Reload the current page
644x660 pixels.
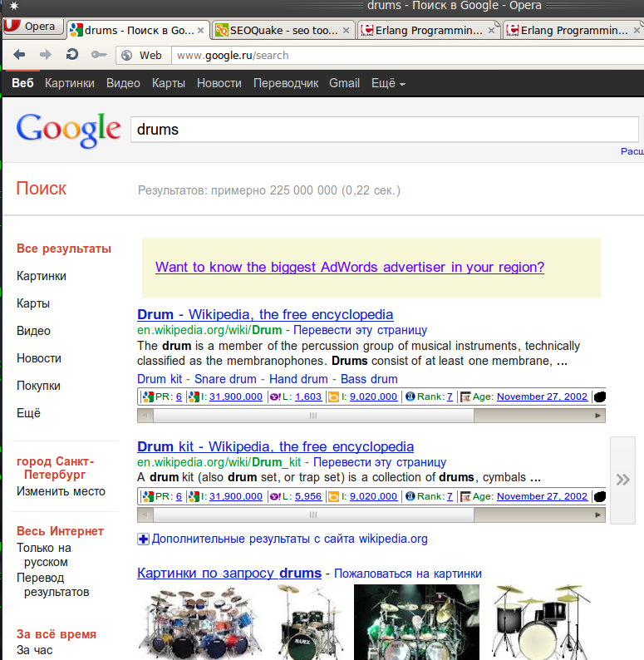[x=72, y=55]
